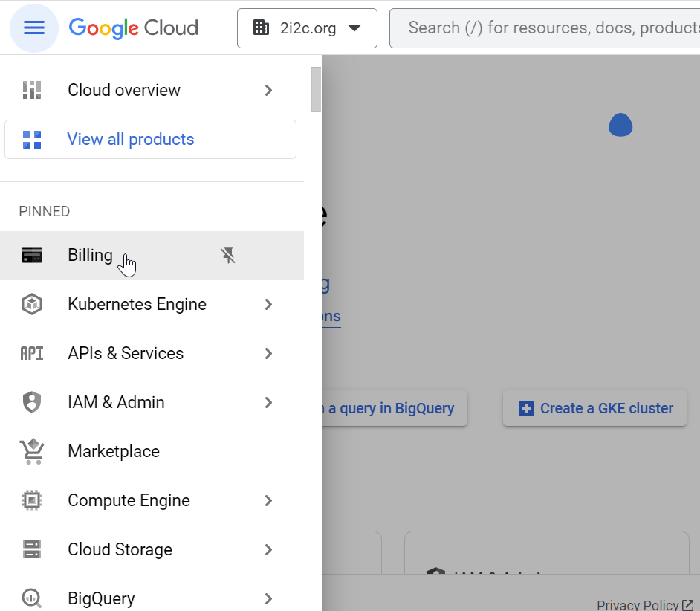Click the Billing credit card icon

(x=32, y=256)
